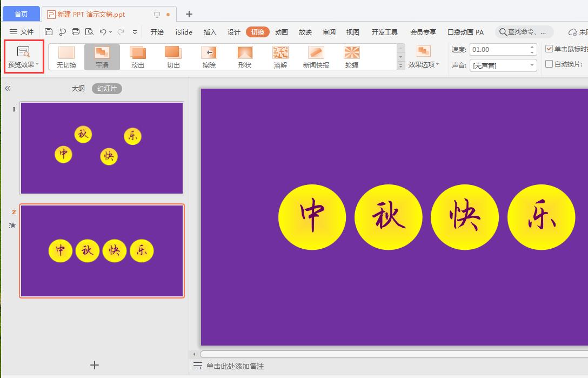Expand the 效果选项 dropdown
This screenshot has width=588, height=378.
click(424, 56)
